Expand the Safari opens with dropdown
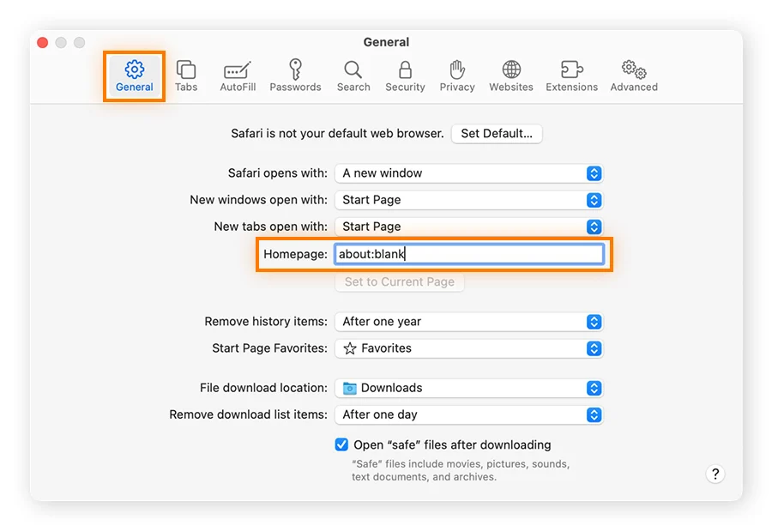The image size is (772, 532). (x=468, y=173)
